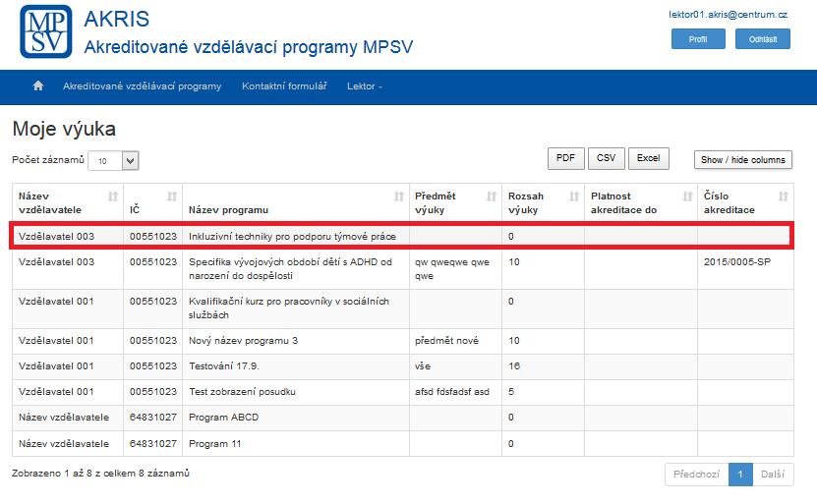Click the lektor01.akris@centrum.cz email text

728,15
